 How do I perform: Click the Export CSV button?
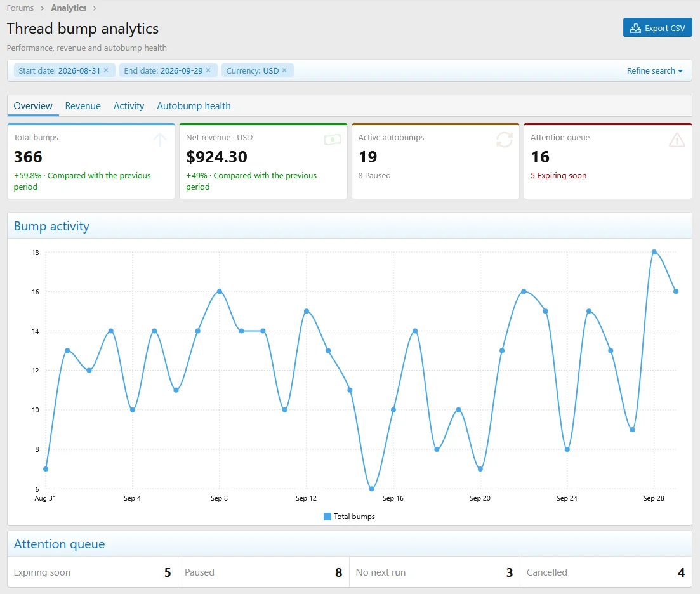coord(657,28)
